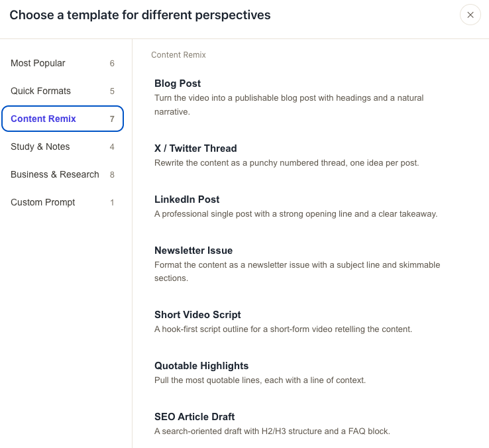Click the count badge next to Most Popular
489x448 pixels.
(x=112, y=64)
